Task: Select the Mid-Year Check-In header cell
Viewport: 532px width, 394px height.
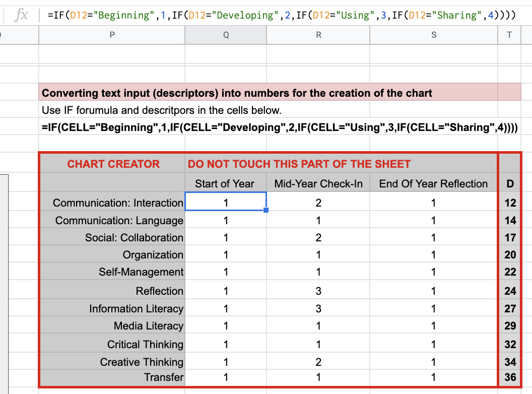Action: [x=318, y=184]
